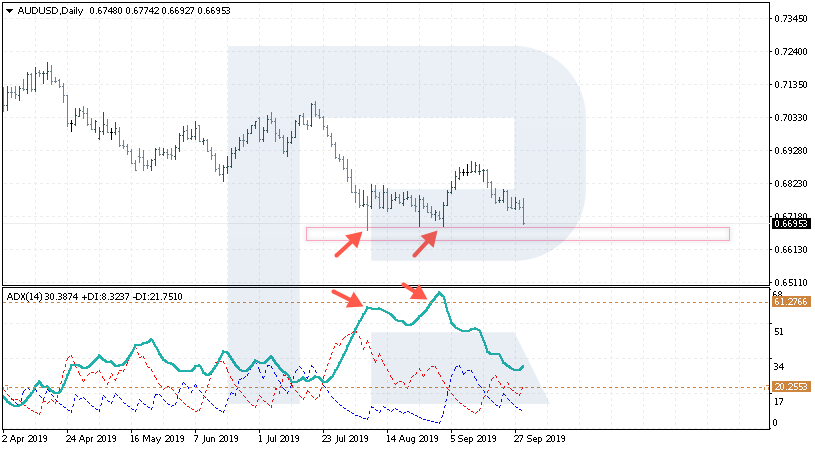Click the OHLC values 0.67480 0.67742 0.66927 0.66953
The width and height of the screenshot is (815, 450).
160,11
